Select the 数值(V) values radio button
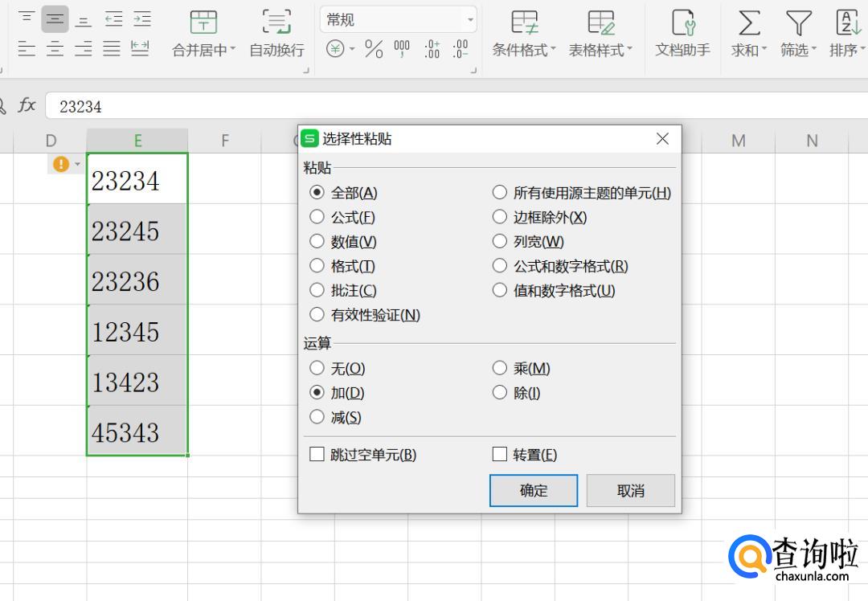The image size is (868, 601). click(x=317, y=242)
